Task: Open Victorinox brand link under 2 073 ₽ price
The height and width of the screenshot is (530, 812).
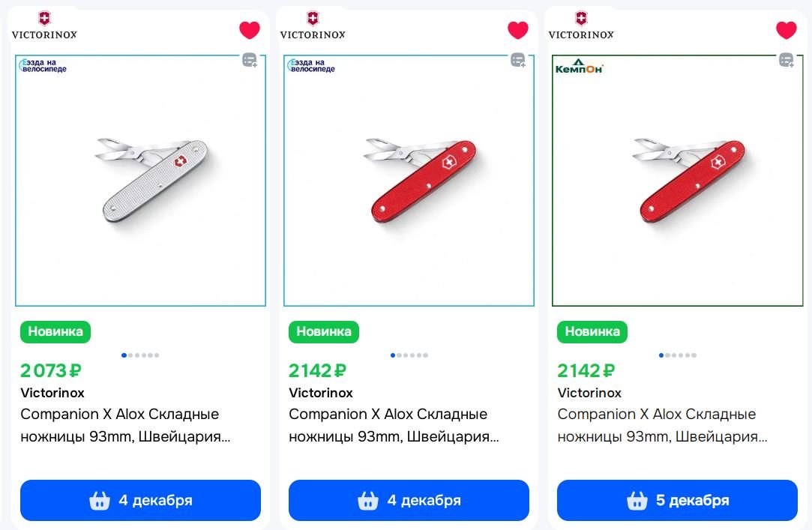Action: (52, 393)
